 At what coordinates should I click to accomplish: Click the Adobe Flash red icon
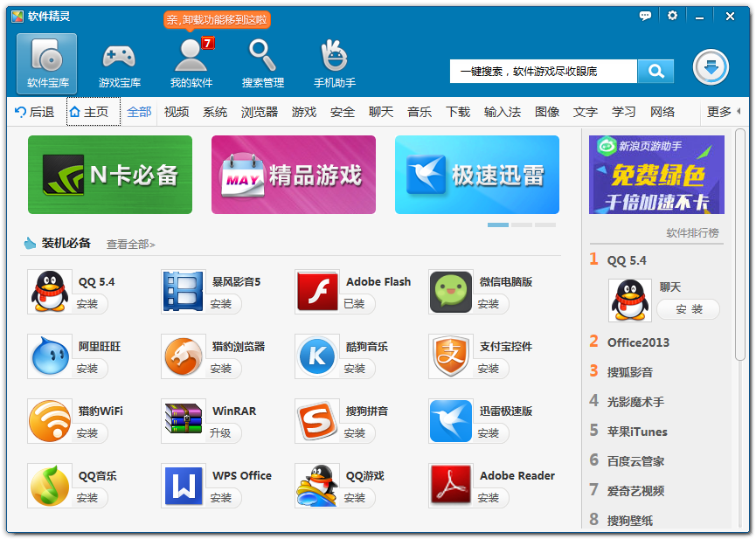316,292
